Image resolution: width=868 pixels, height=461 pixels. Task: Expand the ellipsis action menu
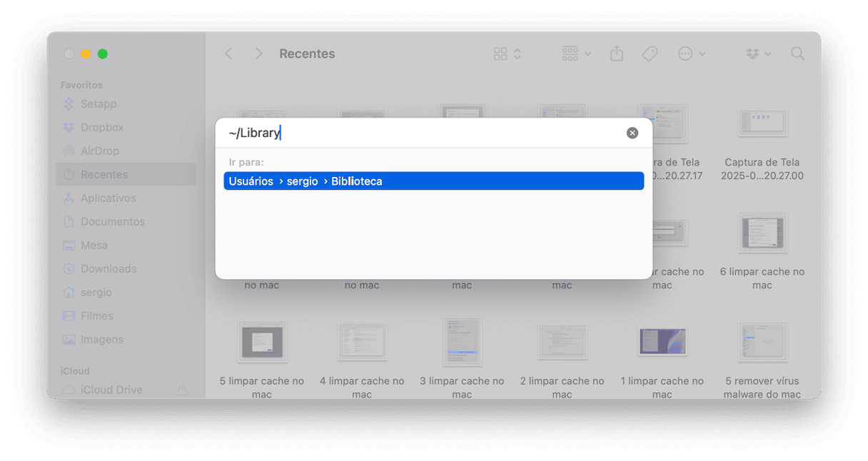[691, 54]
